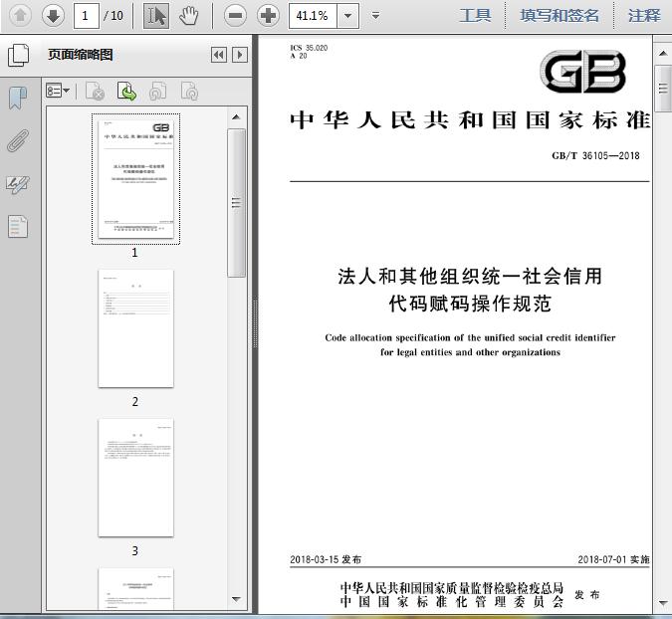Collapse the thumbnails pane with double arrow

[x=219, y=55]
